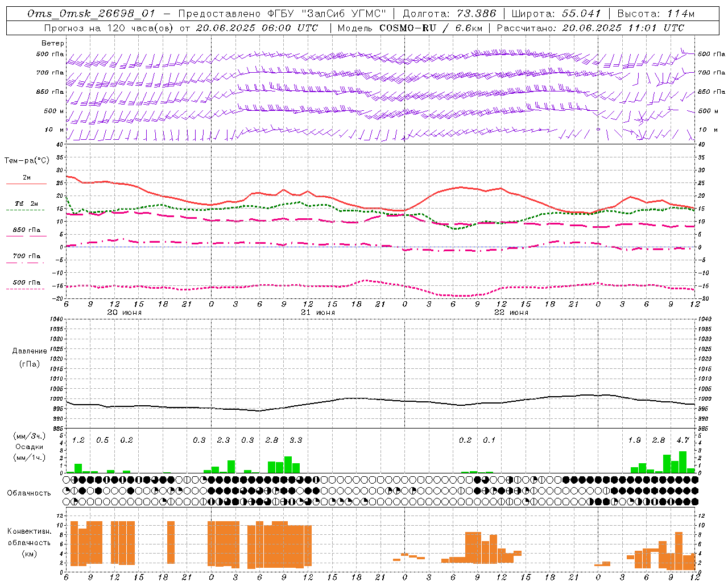Click the red 2м temperature legend line

(x=26, y=184)
